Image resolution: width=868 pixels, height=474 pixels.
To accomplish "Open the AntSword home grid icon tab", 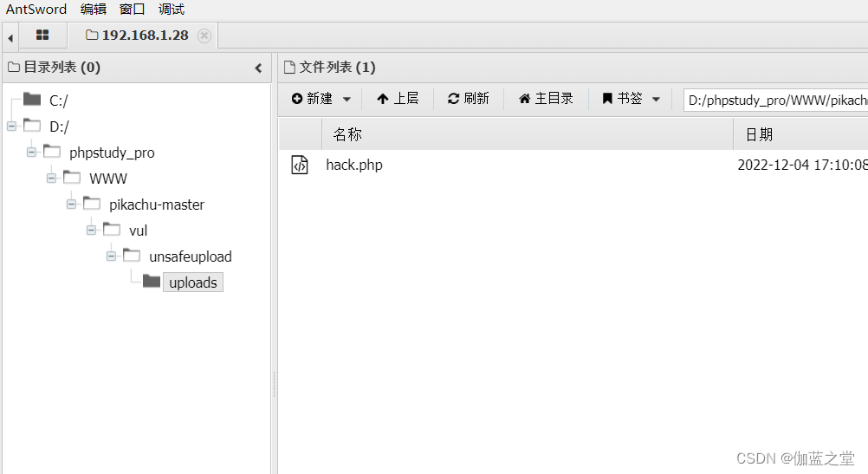I will click(42, 36).
